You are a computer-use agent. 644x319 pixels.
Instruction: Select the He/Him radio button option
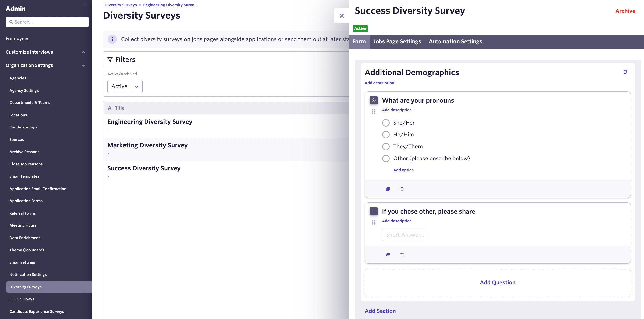click(x=386, y=134)
